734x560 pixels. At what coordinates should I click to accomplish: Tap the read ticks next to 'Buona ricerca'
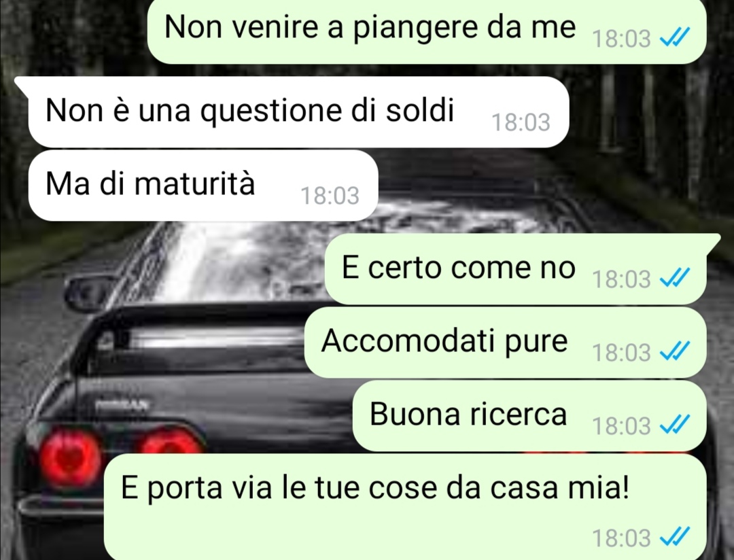coord(675,425)
